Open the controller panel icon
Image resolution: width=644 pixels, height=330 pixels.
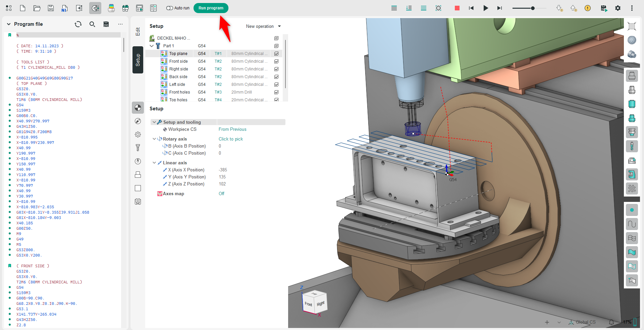[140, 8]
